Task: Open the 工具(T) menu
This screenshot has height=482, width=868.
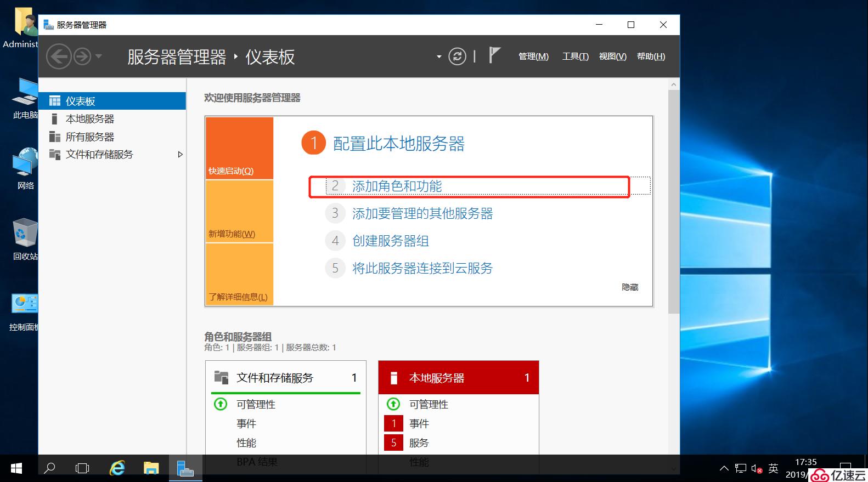Action: [575, 56]
